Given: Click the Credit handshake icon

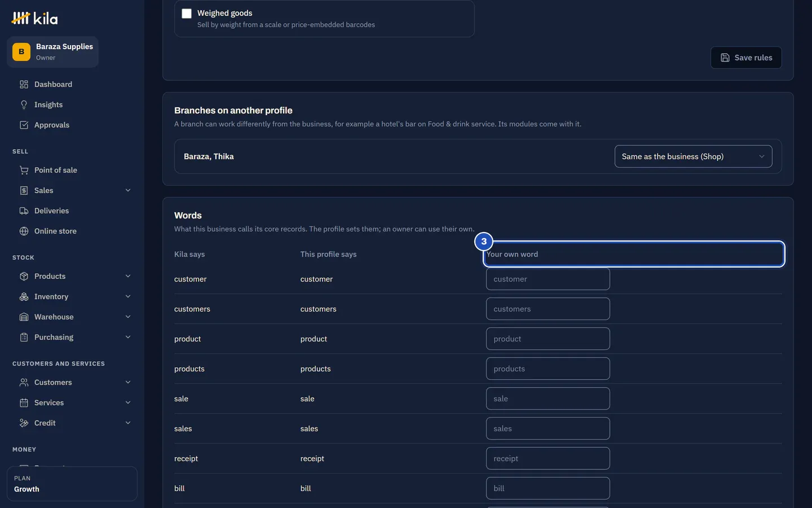Looking at the screenshot, I should tap(24, 423).
